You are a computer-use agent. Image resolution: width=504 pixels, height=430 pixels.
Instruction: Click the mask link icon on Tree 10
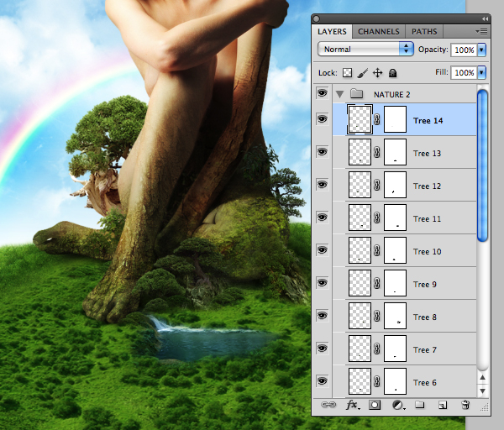pos(377,250)
